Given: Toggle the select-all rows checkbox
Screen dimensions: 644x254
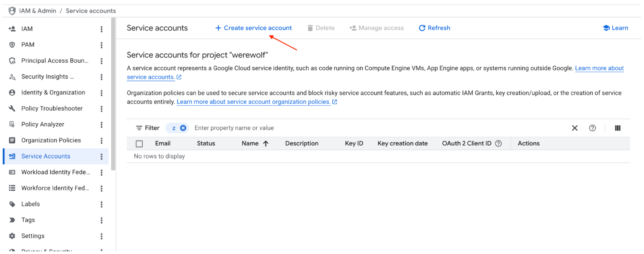Looking at the screenshot, I should (139, 144).
